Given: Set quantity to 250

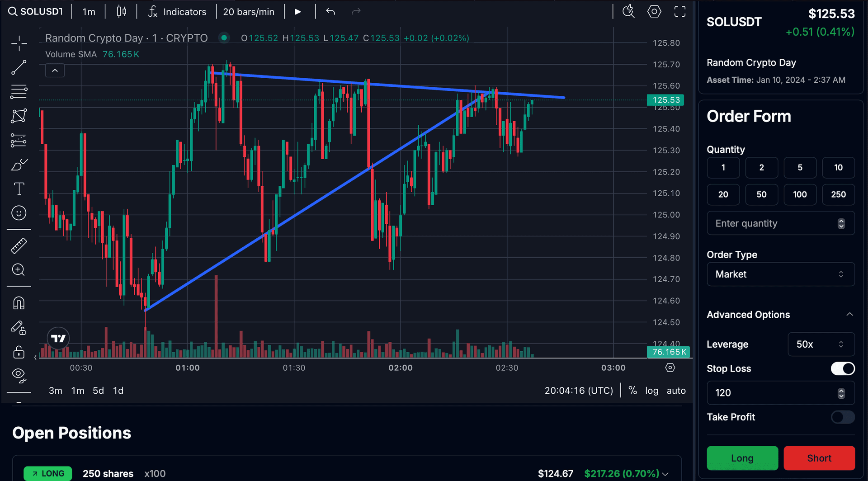Looking at the screenshot, I should pyautogui.click(x=839, y=194).
